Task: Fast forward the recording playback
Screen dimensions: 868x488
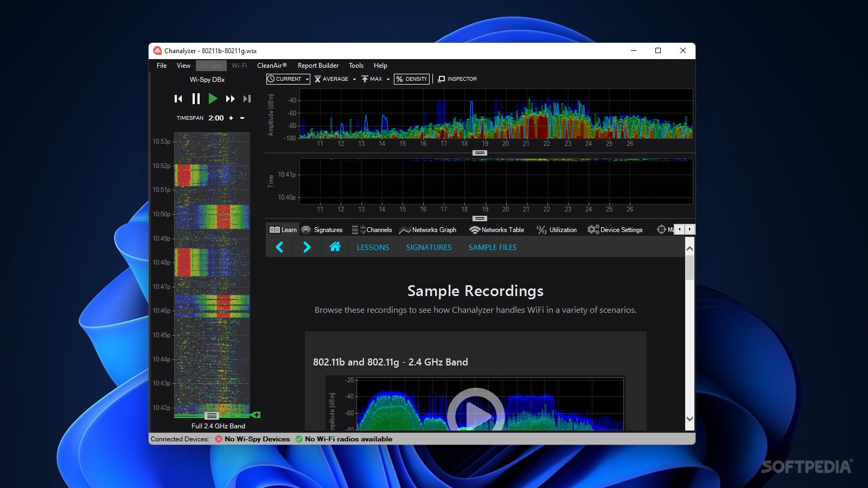Action: [x=230, y=99]
